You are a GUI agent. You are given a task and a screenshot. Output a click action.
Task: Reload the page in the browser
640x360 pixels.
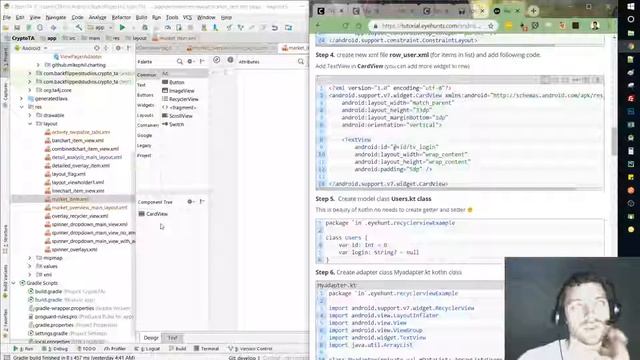pyautogui.click(x=345, y=26)
